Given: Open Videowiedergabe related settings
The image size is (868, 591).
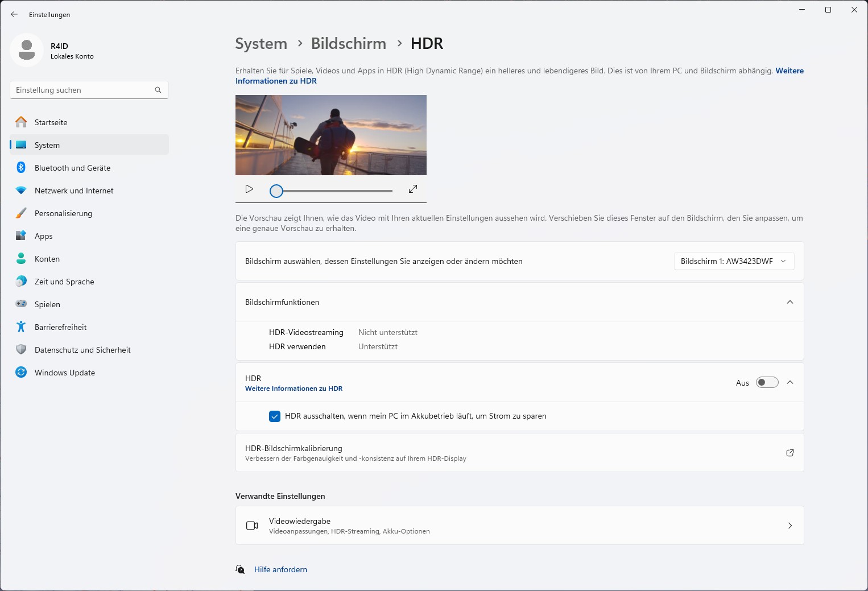Looking at the screenshot, I should pos(519,526).
